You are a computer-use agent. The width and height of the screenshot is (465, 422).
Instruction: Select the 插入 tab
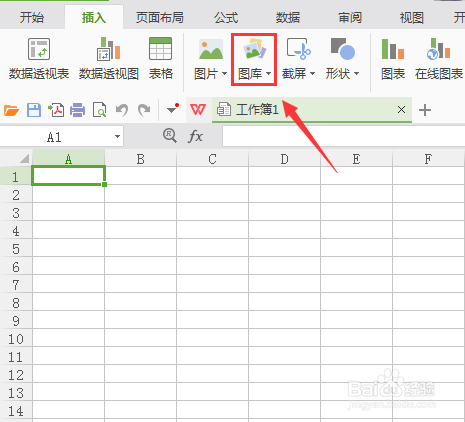click(94, 17)
